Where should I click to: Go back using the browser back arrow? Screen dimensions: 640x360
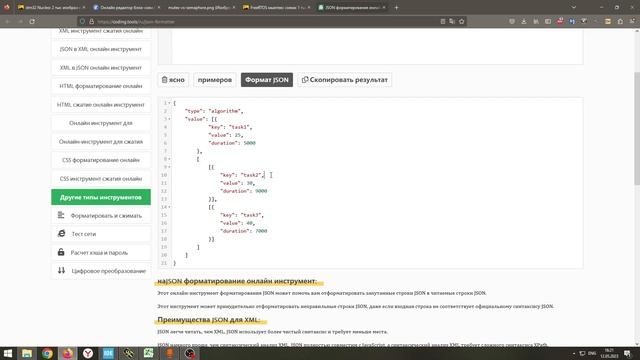[7, 21]
